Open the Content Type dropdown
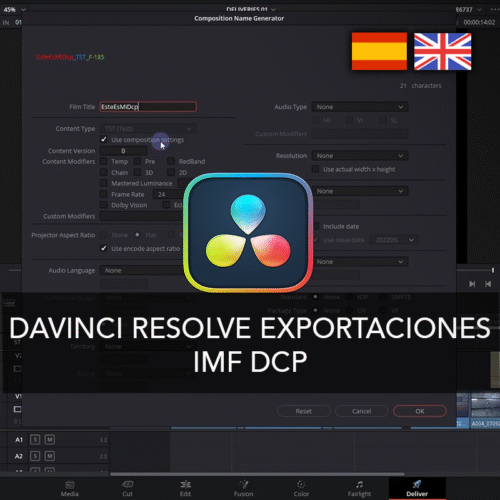The width and height of the screenshot is (500, 500). (x=148, y=128)
